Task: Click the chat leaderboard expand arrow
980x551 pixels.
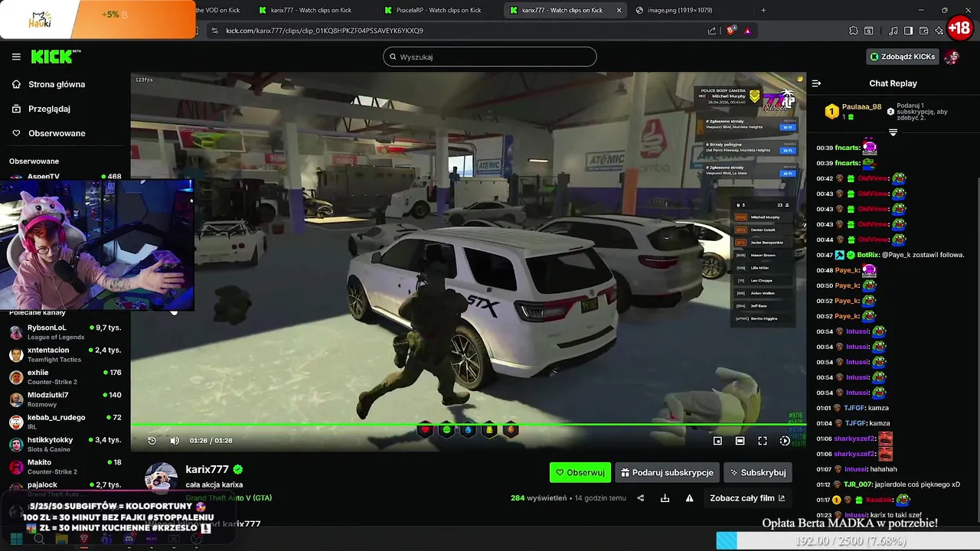Action: pyautogui.click(x=893, y=132)
